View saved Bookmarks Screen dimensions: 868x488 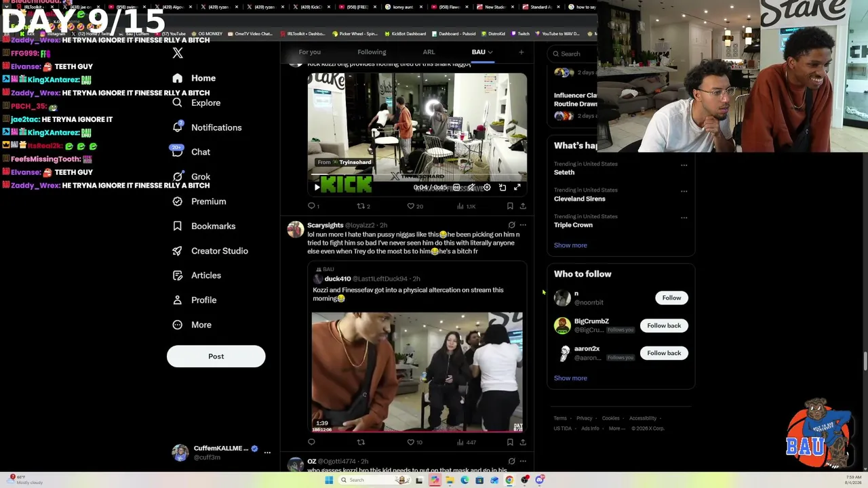coord(203,226)
